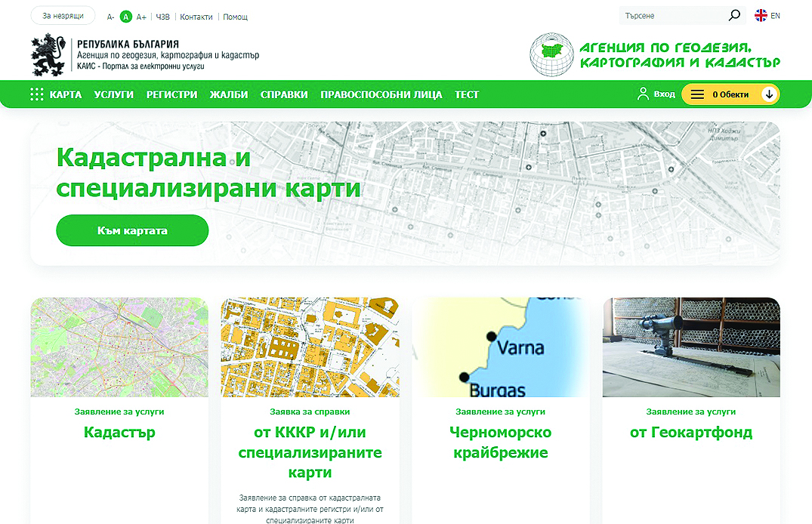Toggle the За незрящи accessibility mode

click(x=63, y=16)
